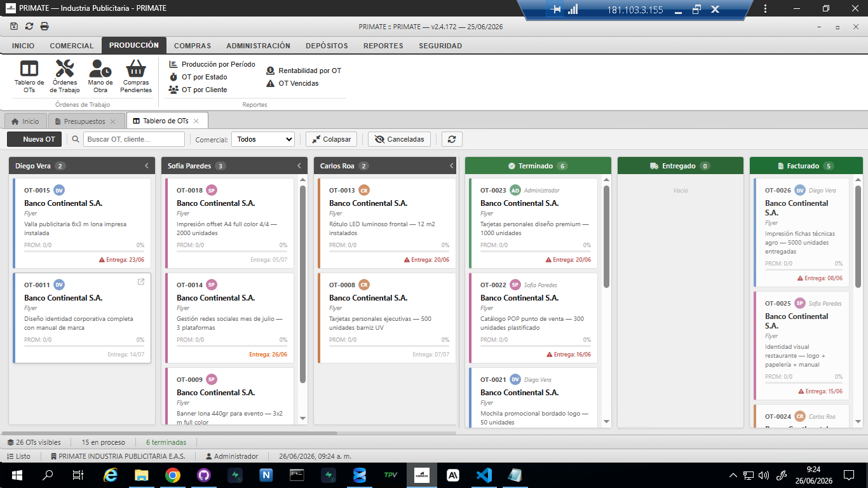Open Órdenes de Trabajo tool icon
The image size is (868, 488).
(x=65, y=77)
